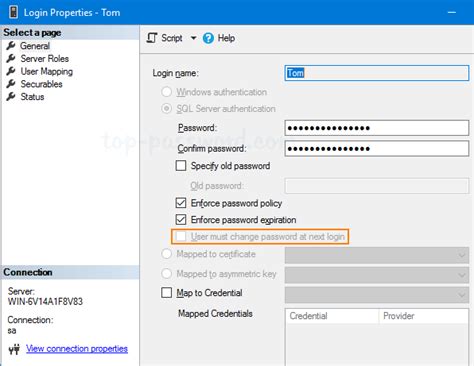Open the Mapped to asymmetric key dropdown
The image size is (474, 366).
(x=377, y=275)
